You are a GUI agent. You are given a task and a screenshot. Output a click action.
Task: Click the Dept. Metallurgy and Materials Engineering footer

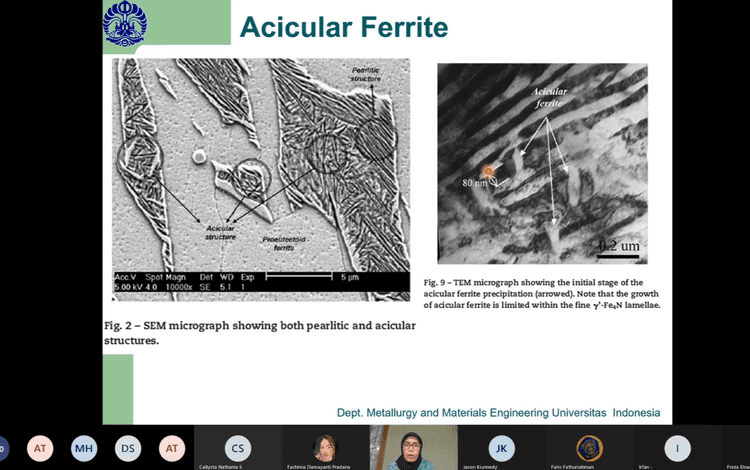[x=498, y=413]
